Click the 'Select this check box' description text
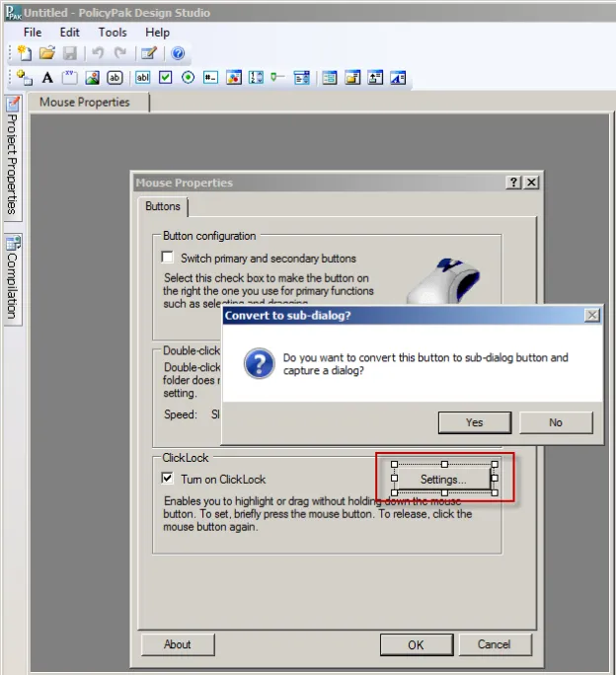616x675 pixels. coord(268,290)
